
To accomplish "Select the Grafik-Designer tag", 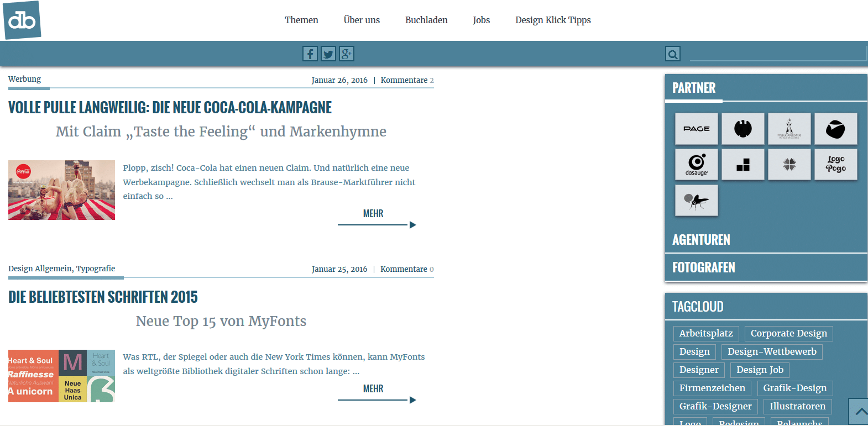I will pos(715,406).
